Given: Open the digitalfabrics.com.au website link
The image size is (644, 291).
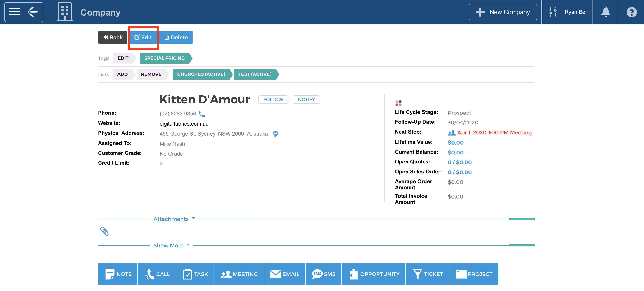Looking at the screenshot, I should (184, 124).
